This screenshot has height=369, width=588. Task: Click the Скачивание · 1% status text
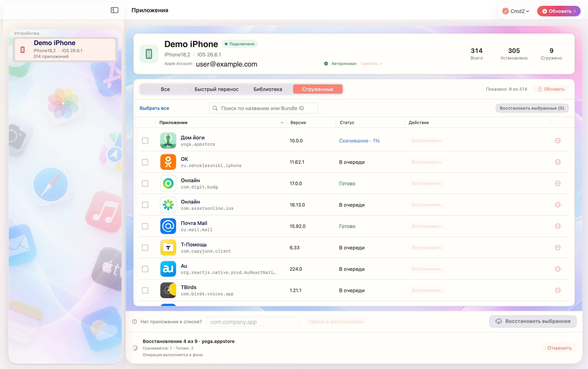(359, 141)
